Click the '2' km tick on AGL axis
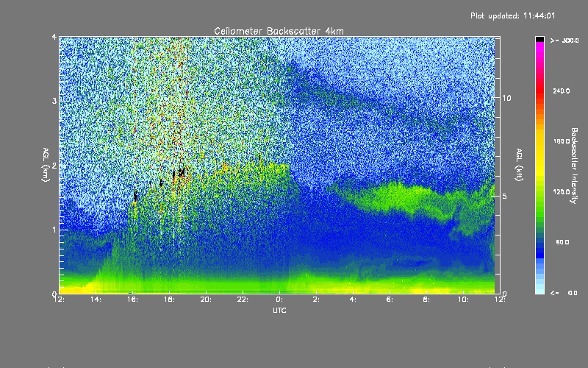The width and height of the screenshot is (588, 368). 54,166
